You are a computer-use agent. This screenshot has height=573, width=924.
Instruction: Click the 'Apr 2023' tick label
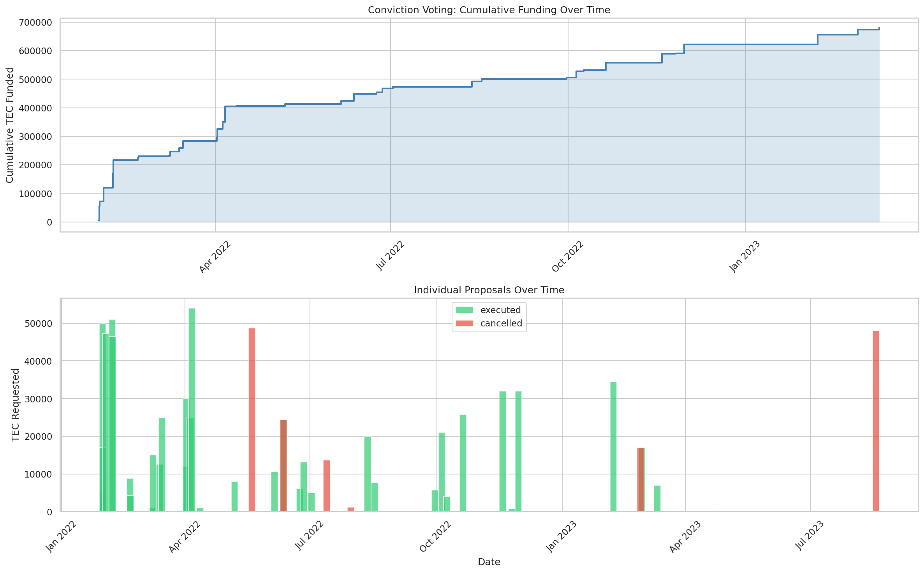click(x=685, y=536)
